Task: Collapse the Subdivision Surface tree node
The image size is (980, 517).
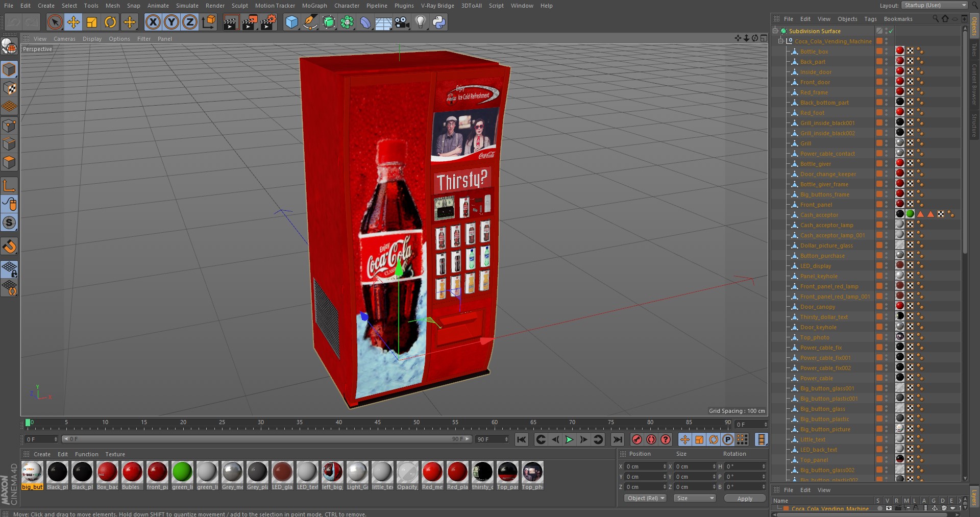Action: pos(775,31)
